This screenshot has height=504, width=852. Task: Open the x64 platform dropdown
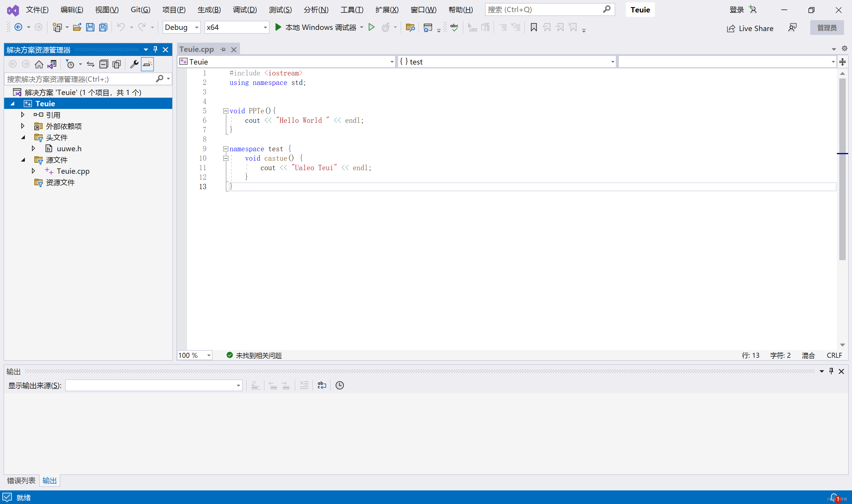265,28
